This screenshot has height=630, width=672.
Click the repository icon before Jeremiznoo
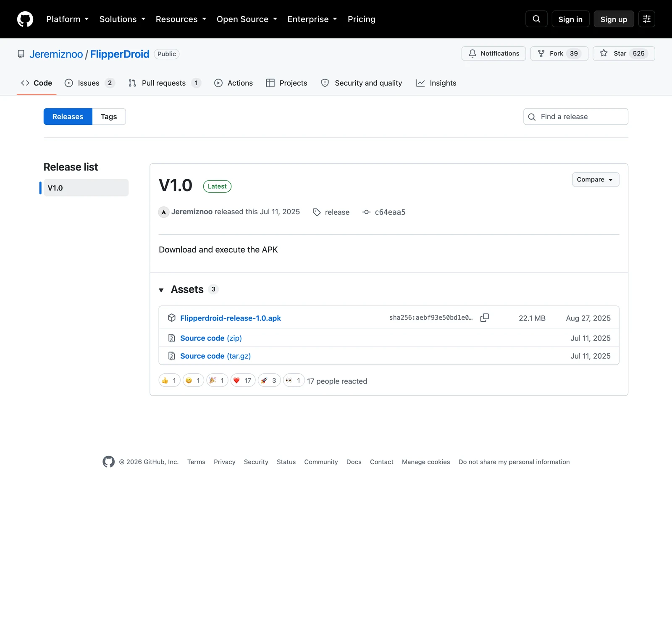click(21, 54)
